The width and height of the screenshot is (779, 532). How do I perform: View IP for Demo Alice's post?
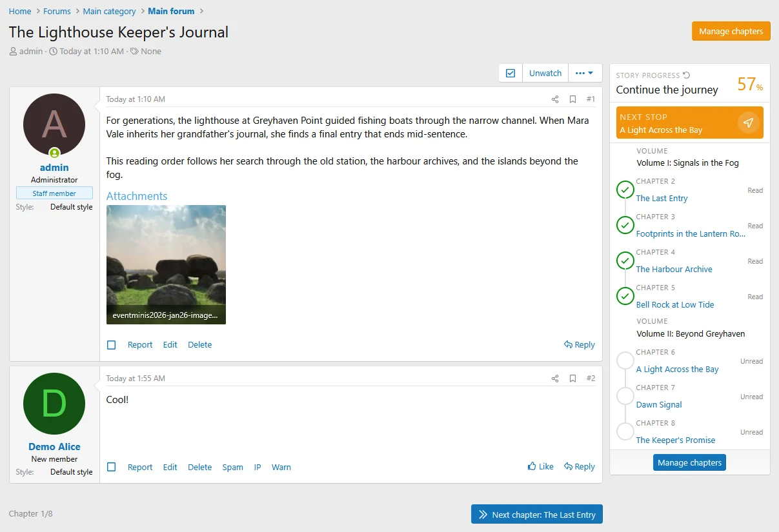pos(258,468)
